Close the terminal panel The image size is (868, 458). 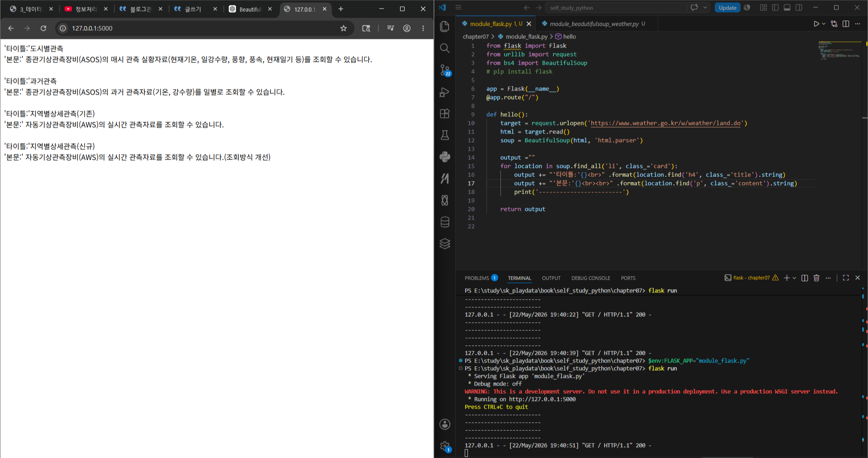tap(858, 278)
